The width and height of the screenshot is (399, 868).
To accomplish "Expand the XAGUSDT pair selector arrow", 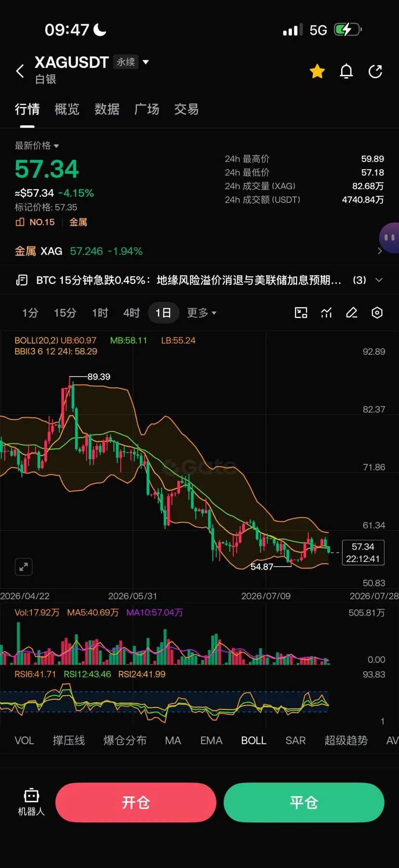I will pos(146,62).
